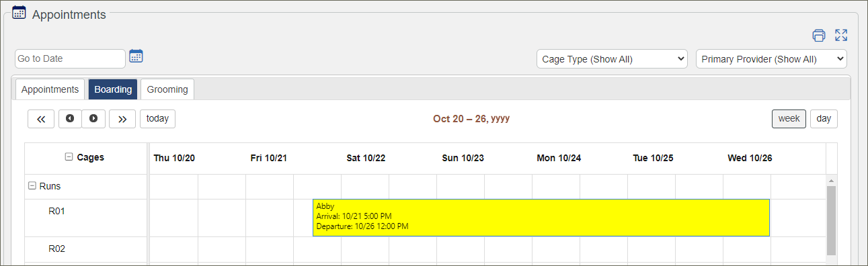Select week view
The width and height of the screenshot is (868, 266).
pos(789,119)
